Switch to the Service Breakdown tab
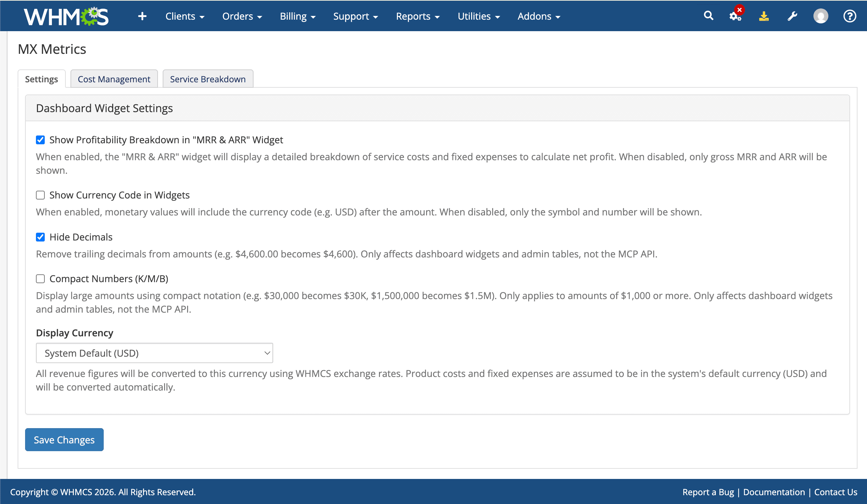Image resolution: width=867 pixels, height=504 pixels. coord(208,79)
